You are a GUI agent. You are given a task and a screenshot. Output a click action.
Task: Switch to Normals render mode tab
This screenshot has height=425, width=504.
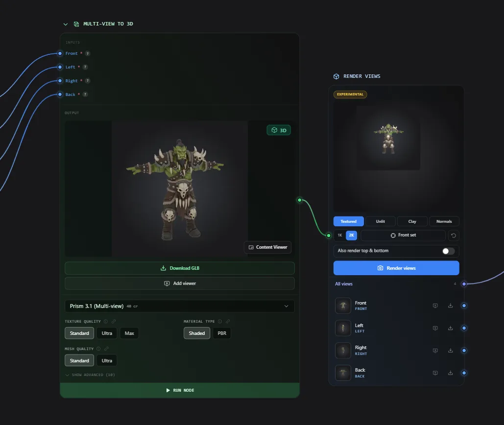tap(444, 221)
